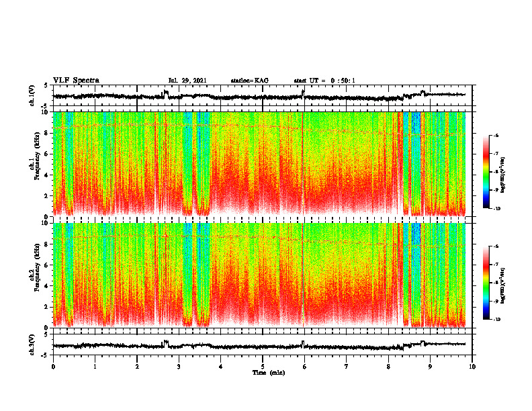Viewport: 532px width, 411px height.
Task: Click the ch.1 colorbar "-8" tick value
Action: [x=496, y=173]
